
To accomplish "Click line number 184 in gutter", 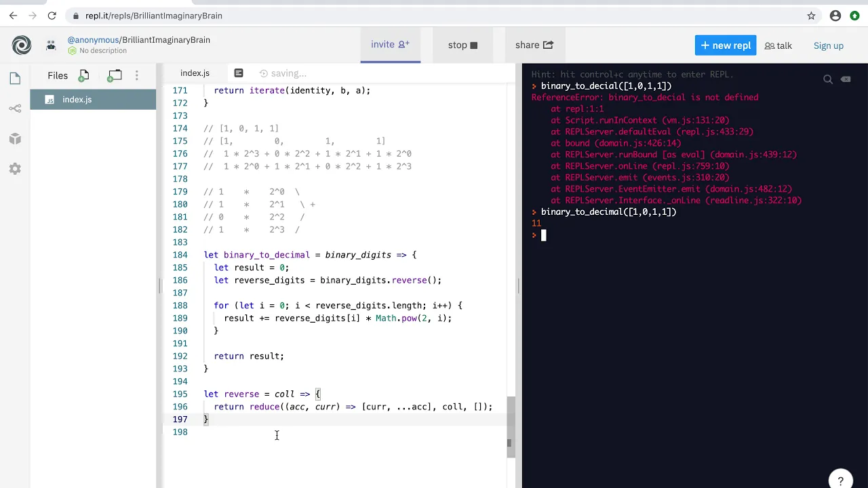I will pyautogui.click(x=180, y=255).
